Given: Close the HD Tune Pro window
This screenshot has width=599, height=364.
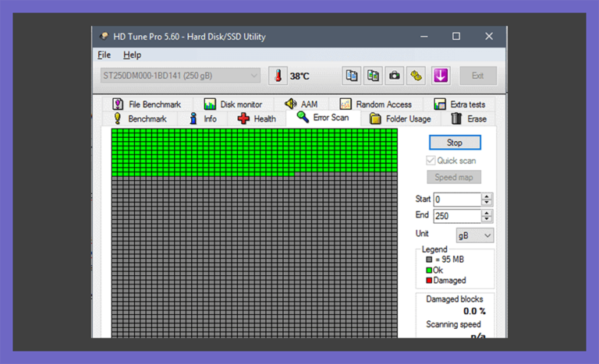Looking at the screenshot, I should (x=489, y=37).
